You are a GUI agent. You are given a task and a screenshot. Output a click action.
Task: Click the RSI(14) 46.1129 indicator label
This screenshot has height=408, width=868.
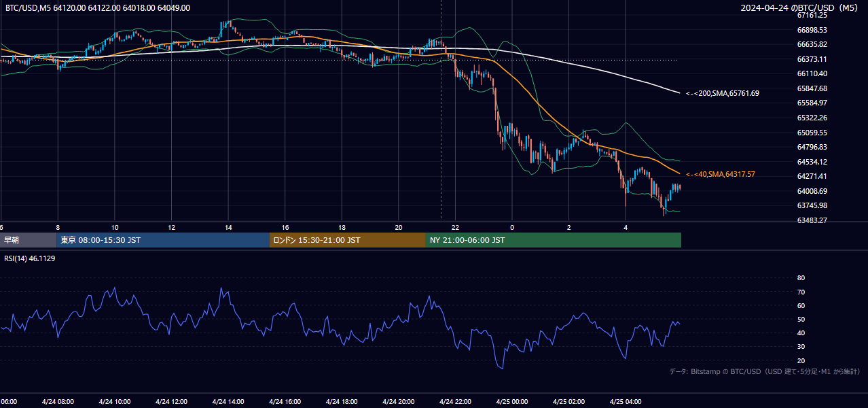tap(30, 258)
